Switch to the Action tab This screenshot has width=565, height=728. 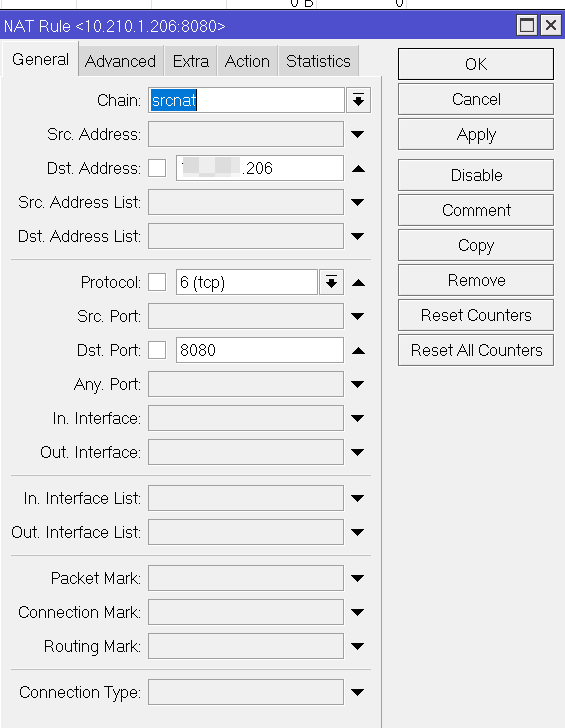(x=247, y=61)
